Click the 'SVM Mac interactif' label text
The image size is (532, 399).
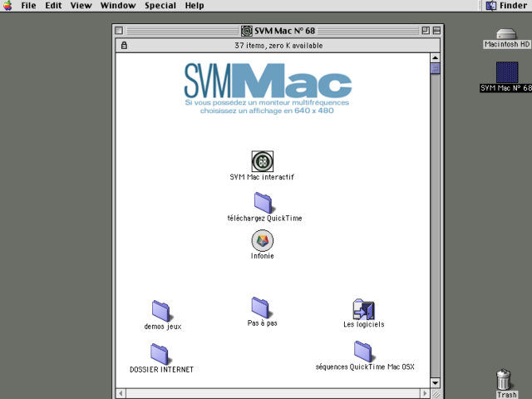262,177
